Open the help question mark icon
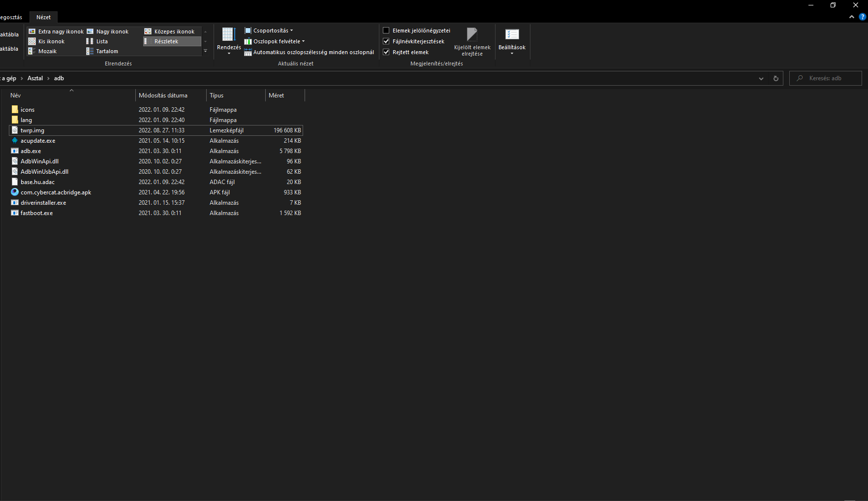 (x=862, y=17)
